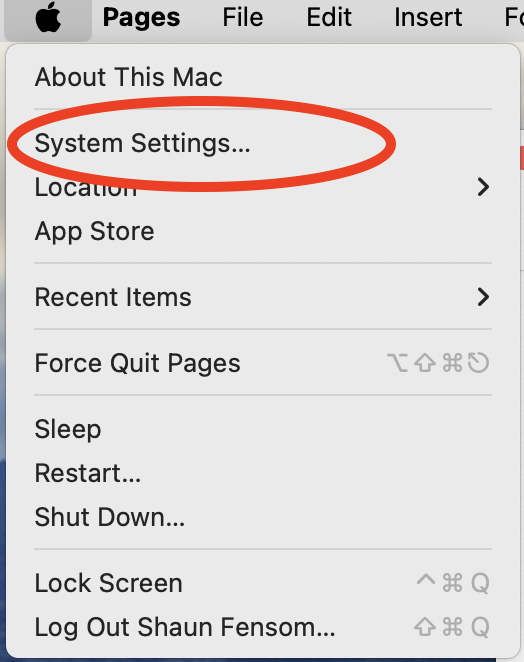Select About This Mac
Viewport: 524px width, 662px height.
click(128, 77)
